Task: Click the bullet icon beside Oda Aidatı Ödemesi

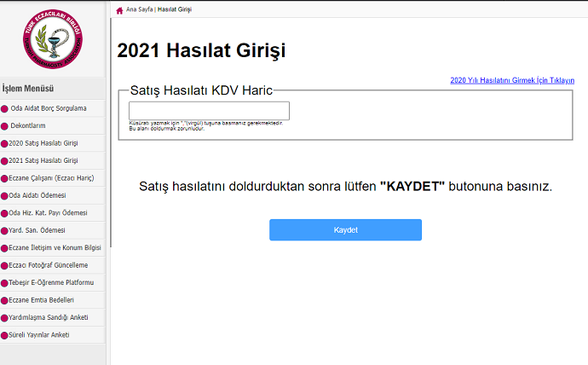Action: click(x=5, y=195)
